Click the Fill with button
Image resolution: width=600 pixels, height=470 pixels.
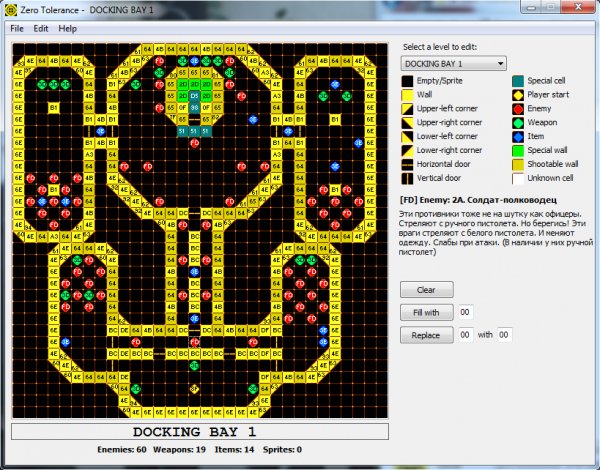click(427, 313)
